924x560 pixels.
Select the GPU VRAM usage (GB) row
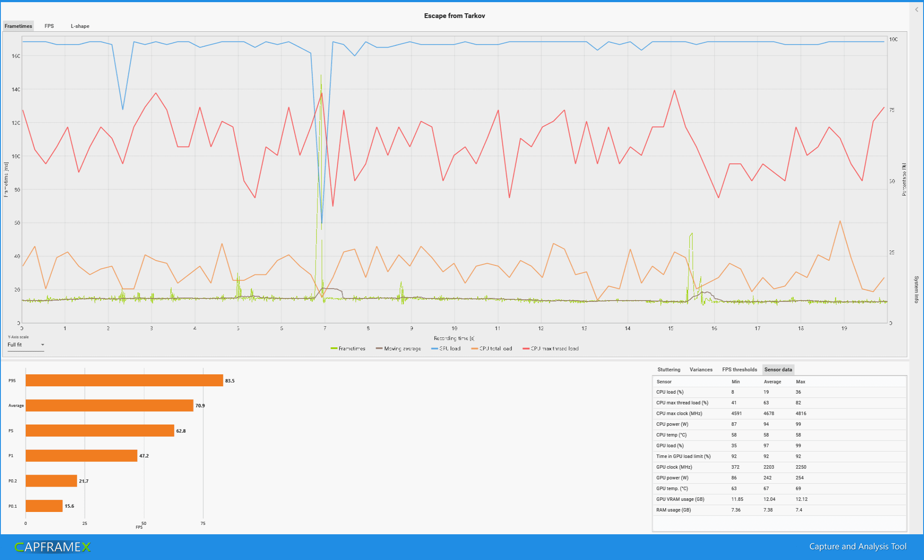[780, 499]
